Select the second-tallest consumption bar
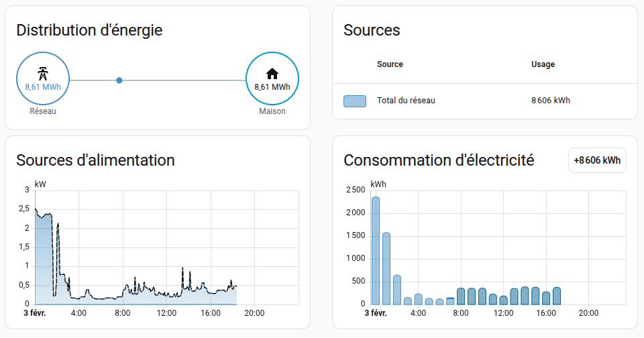This screenshot has width=644, height=338. click(x=386, y=268)
